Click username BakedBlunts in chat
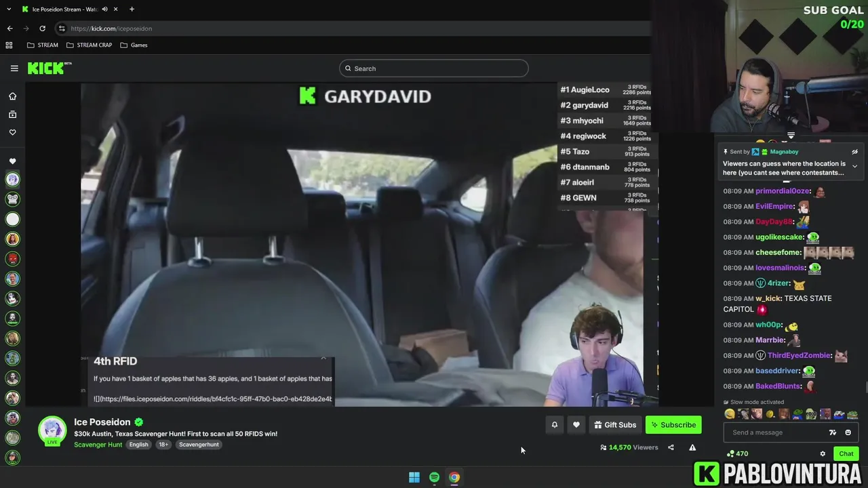 click(x=778, y=386)
